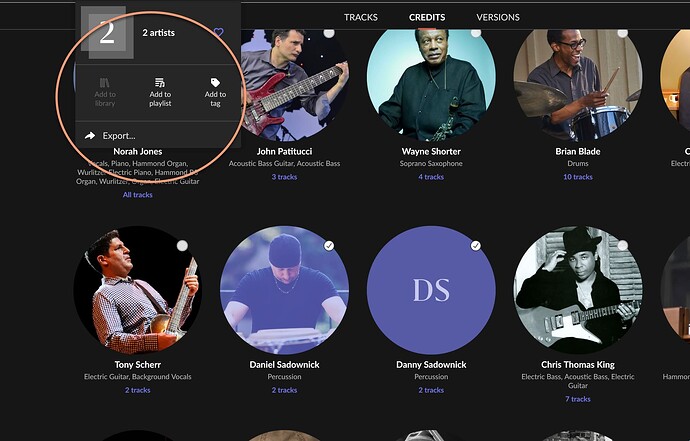Deselect Danny Sadownick's checked circle
Screen dimensions: 690x441
(476, 246)
